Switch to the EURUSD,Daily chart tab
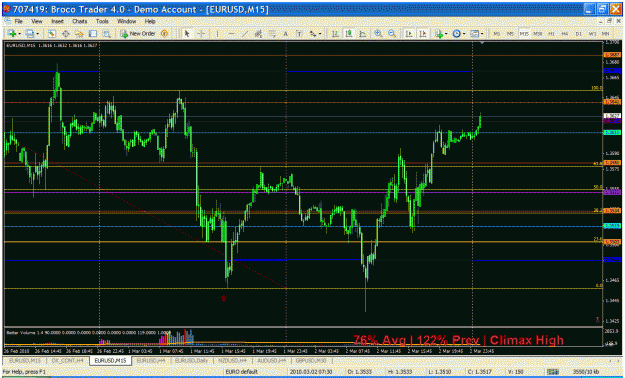Image resolution: width=625 pixels, height=378 pixels. [191, 360]
